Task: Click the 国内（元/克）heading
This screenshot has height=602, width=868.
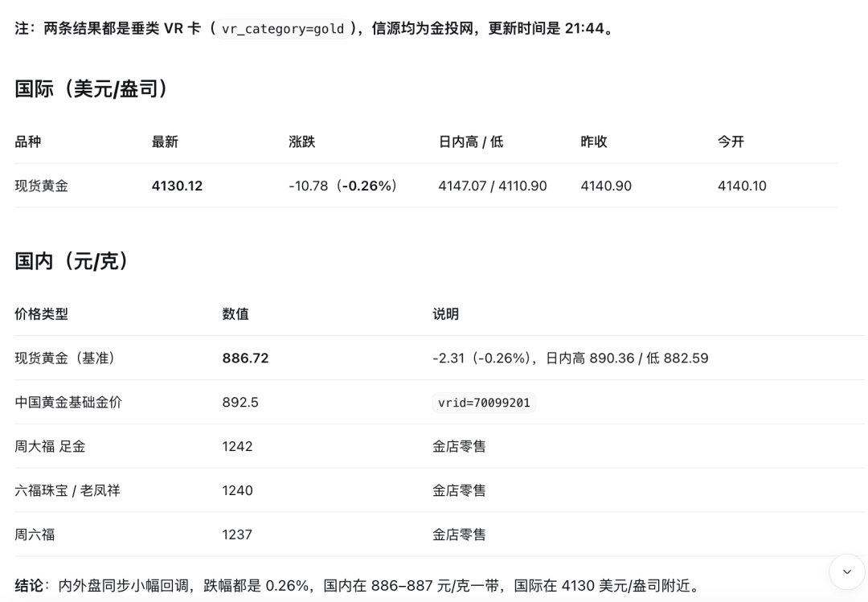Action: click(72, 261)
